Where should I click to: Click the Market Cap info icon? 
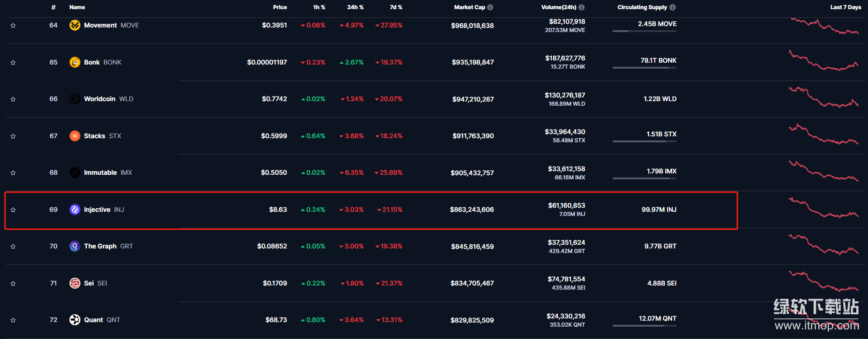point(490,7)
